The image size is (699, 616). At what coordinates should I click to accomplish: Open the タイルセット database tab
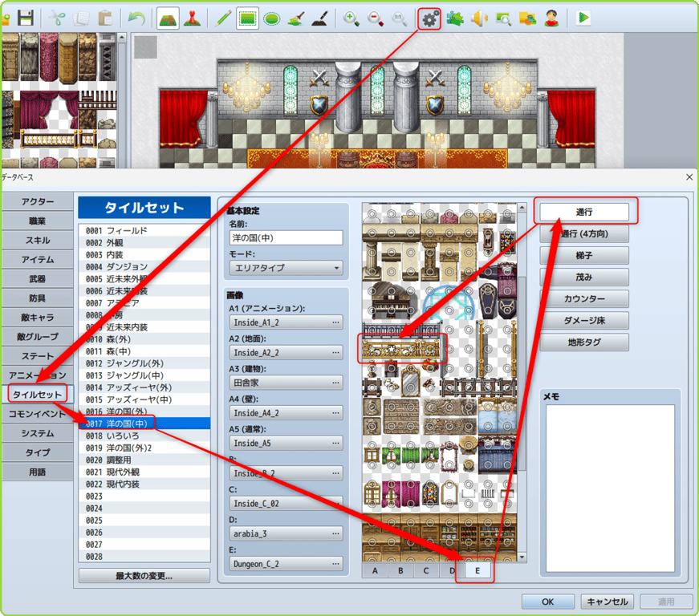point(38,394)
